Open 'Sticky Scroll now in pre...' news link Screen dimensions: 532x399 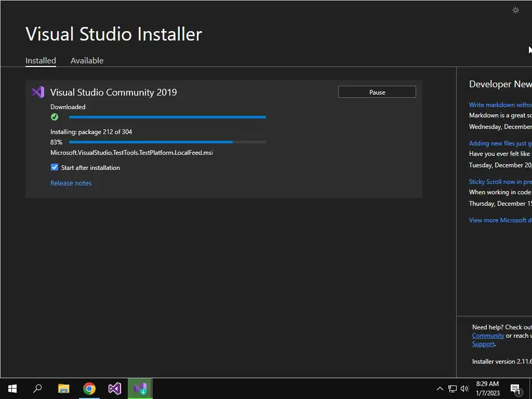pyautogui.click(x=500, y=182)
